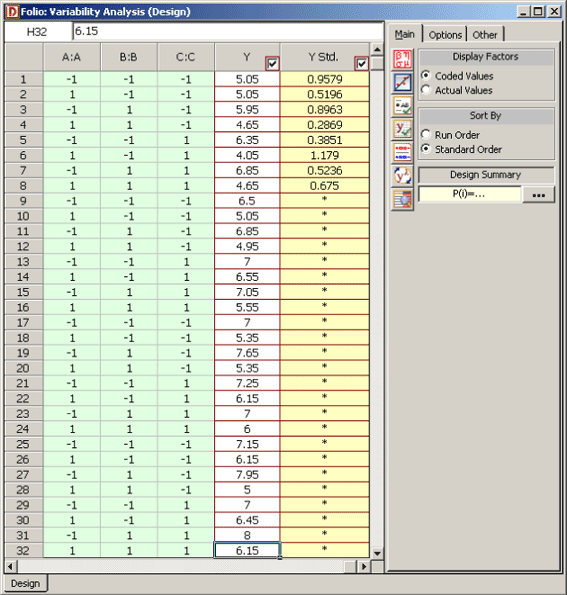Switch to the Options tab
Screen dimensions: 567x595
point(445,35)
